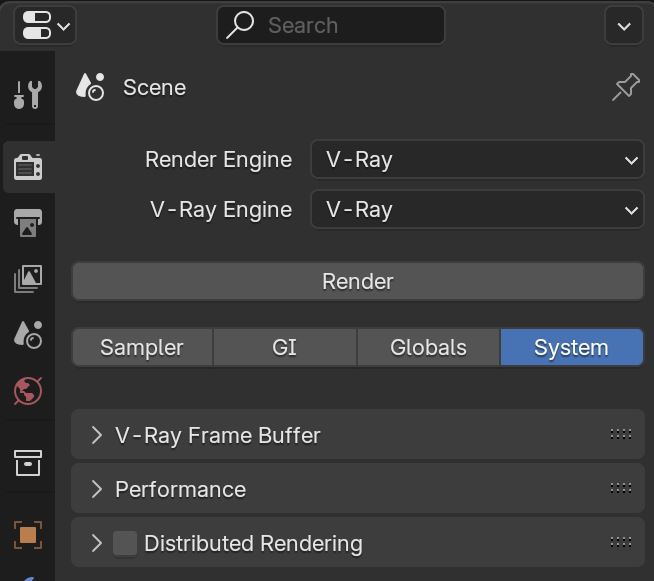Click the Distributed Rendering drag handle

point(621,542)
